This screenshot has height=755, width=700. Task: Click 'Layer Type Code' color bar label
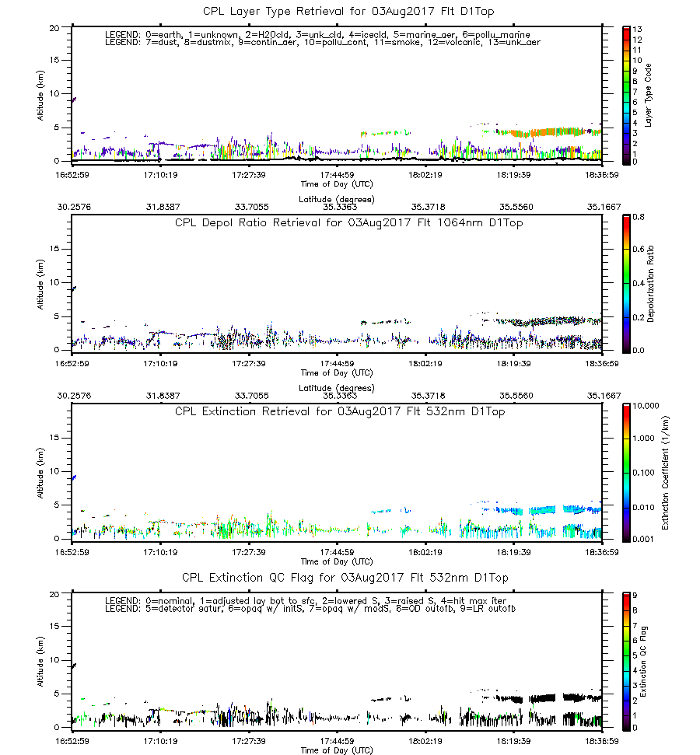648,96
